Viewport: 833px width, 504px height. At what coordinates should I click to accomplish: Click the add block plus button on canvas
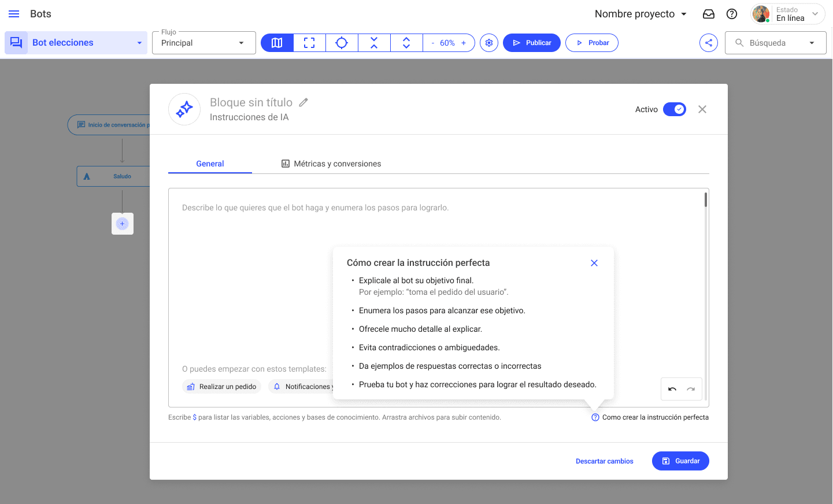122,224
